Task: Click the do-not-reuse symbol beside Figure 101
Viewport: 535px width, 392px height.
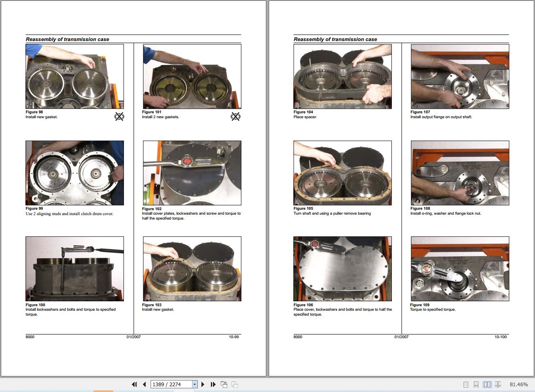Action: point(235,117)
